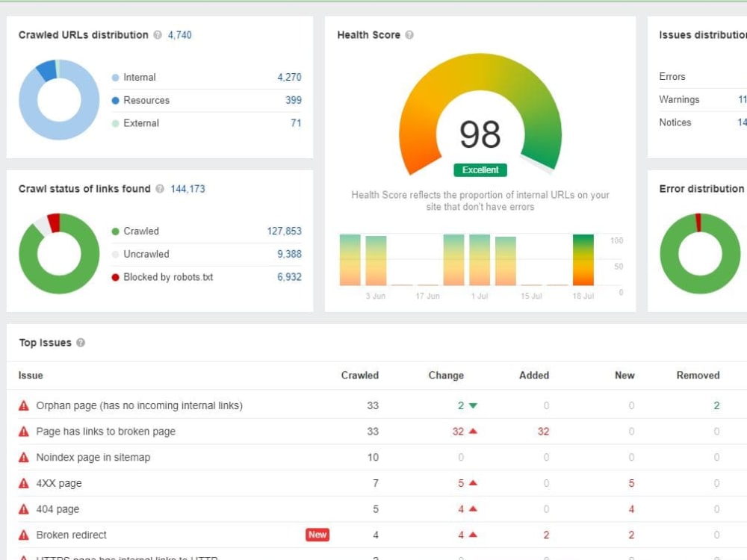747x560 pixels.
Task: Sort table by Added column header
Action: (x=534, y=376)
